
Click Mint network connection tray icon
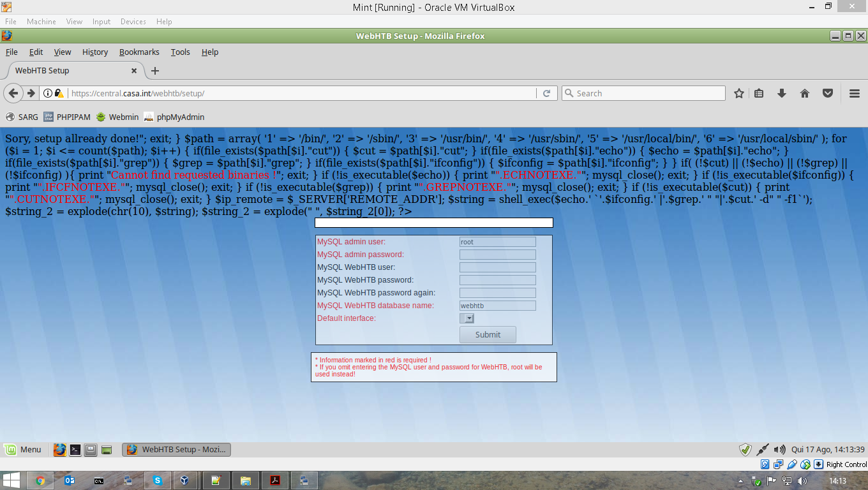(763, 450)
